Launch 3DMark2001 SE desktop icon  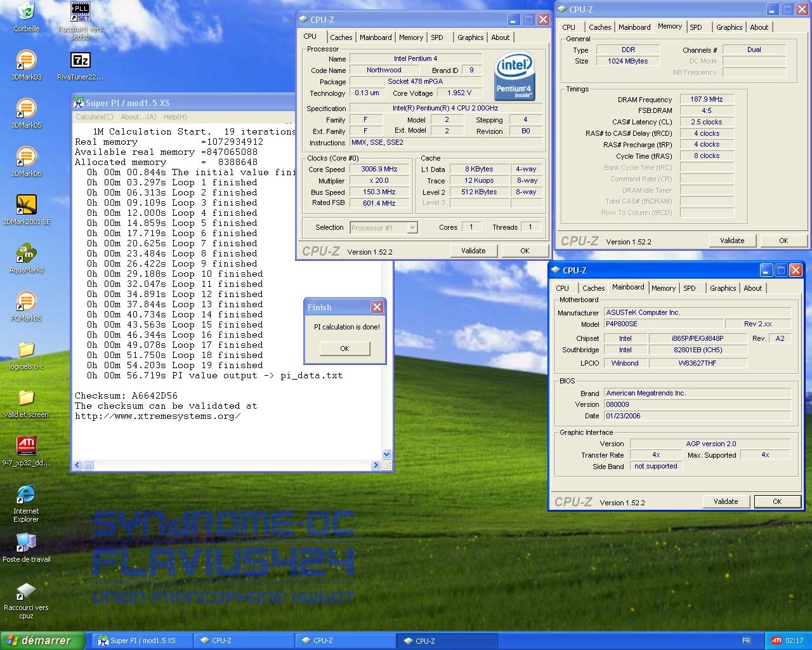click(26, 210)
